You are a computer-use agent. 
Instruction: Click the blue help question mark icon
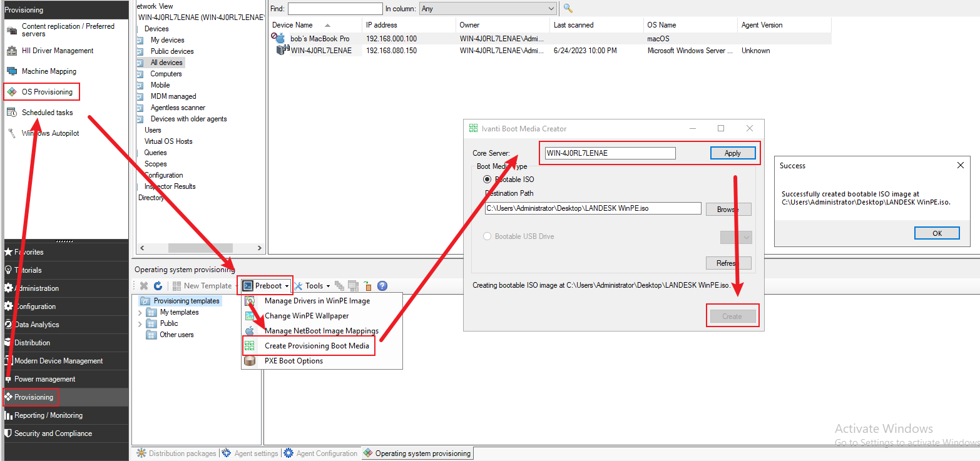coord(382,286)
